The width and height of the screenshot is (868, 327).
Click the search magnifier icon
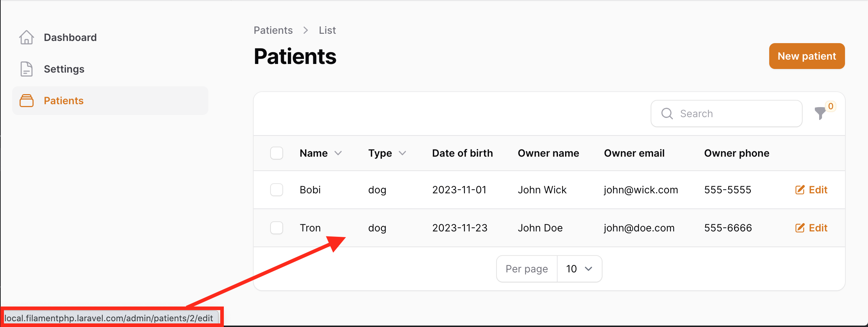point(667,114)
